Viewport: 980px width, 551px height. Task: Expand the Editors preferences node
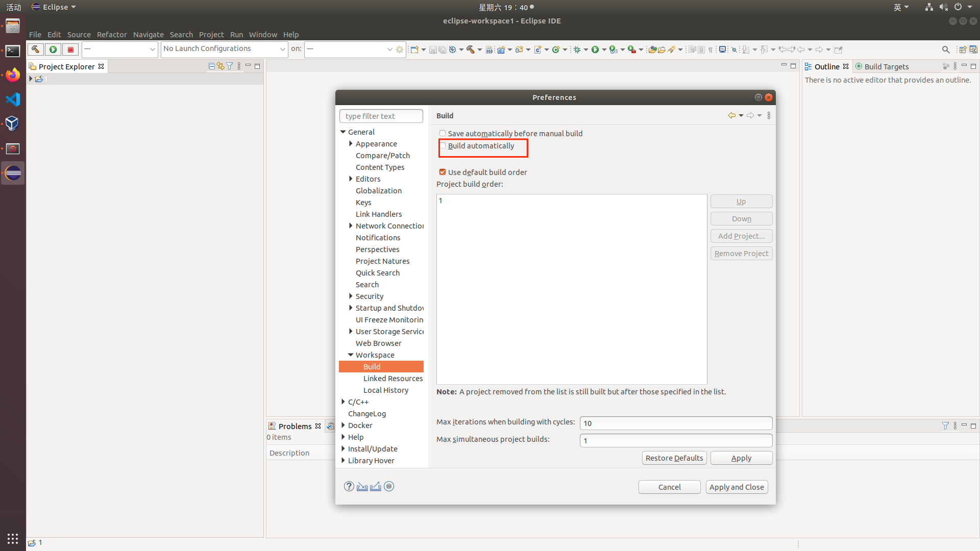pyautogui.click(x=351, y=179)
